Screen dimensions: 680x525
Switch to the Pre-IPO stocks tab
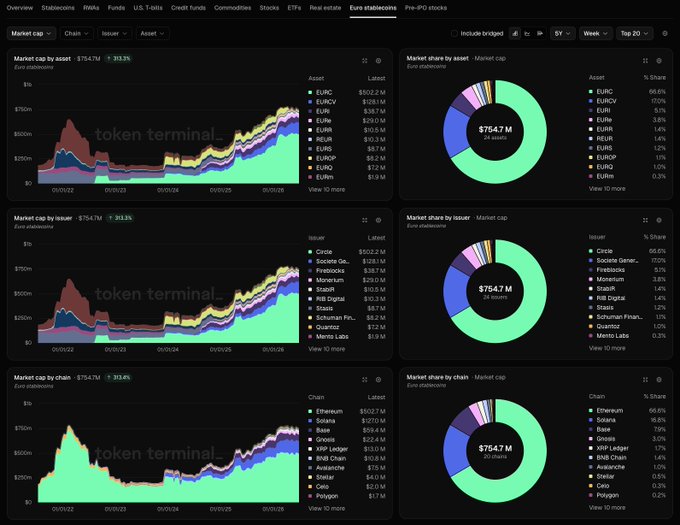coord(426,8)
